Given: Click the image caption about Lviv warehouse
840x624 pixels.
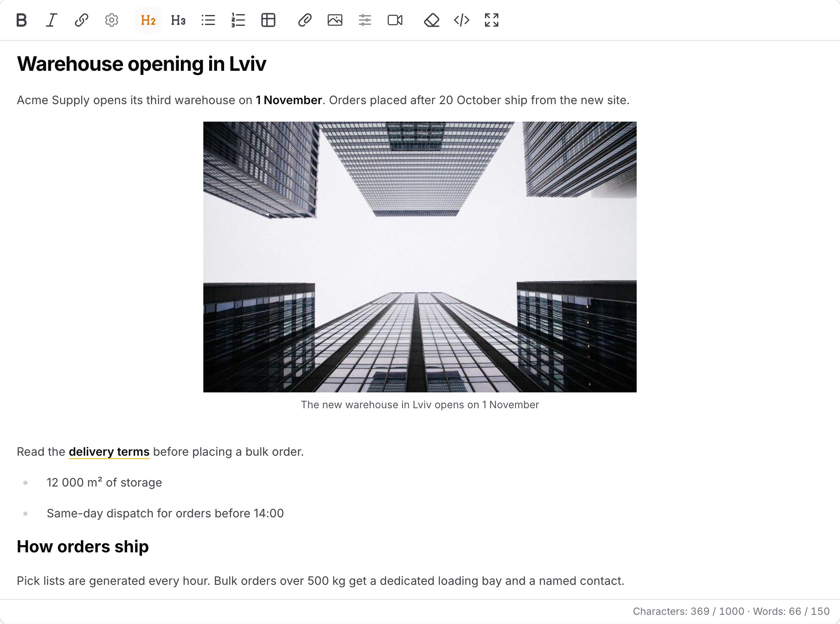Looking at the screenshot, I should (420, 404).
